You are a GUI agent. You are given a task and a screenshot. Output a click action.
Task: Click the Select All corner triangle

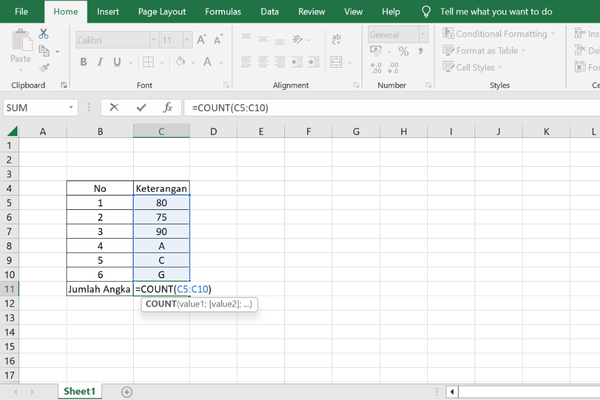pos(12,131)
